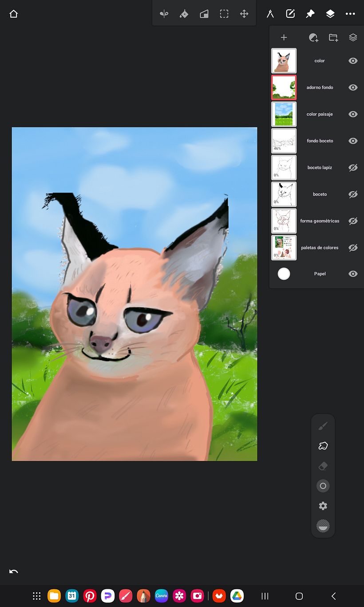Image resolution: width=364 pixels, height=607 pixels.
Task: Open Pinterest from the taskbar
Action: 90,596
